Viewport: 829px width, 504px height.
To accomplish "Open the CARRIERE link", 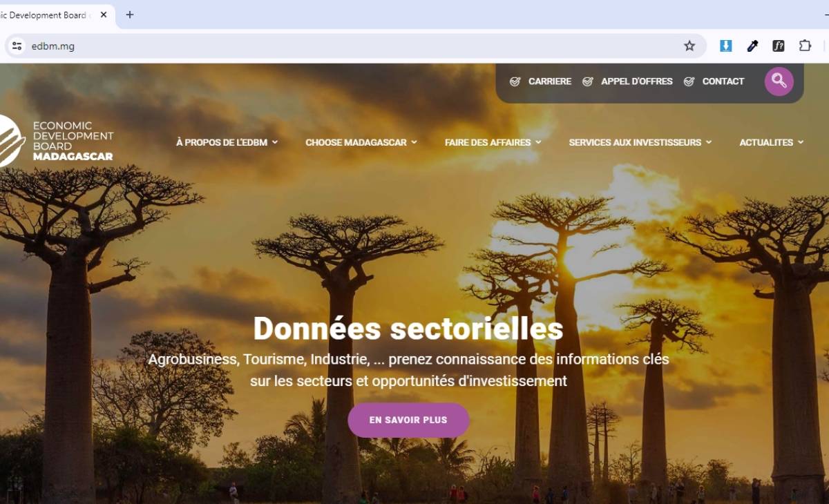I will (x=540, y=81).
